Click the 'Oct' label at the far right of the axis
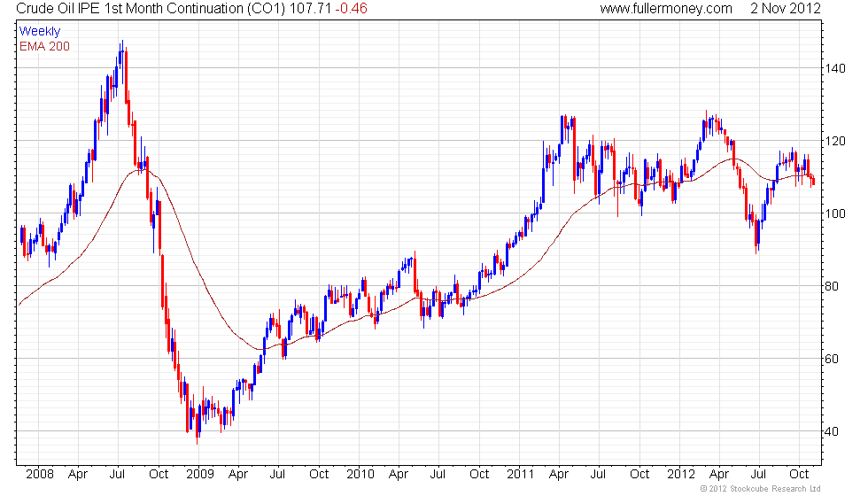This screenshot has width=868, height=496. pyautogui.click(x=799, y=475)
